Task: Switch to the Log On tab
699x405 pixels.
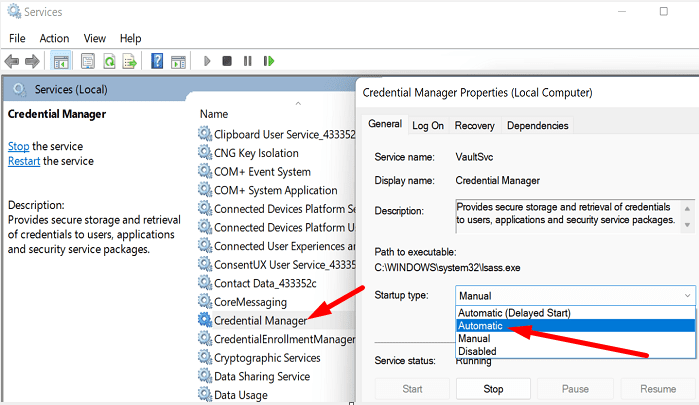Action: click(x=428, y=126)
